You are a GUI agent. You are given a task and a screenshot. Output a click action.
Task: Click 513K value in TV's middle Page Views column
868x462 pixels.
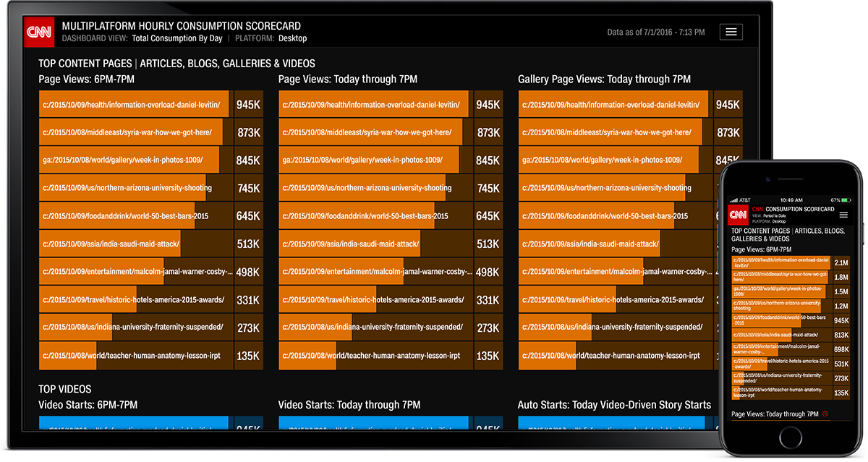point(488,244)
